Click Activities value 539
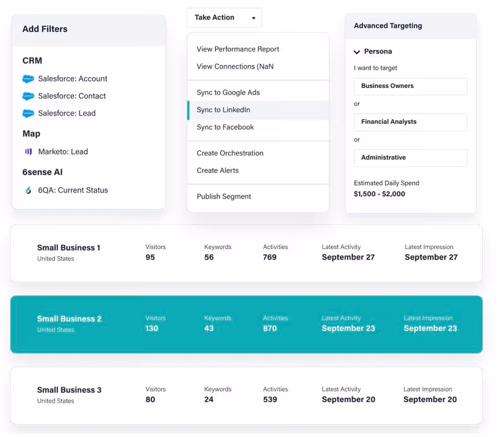504x437 pixels. click(x=270, y=400)
